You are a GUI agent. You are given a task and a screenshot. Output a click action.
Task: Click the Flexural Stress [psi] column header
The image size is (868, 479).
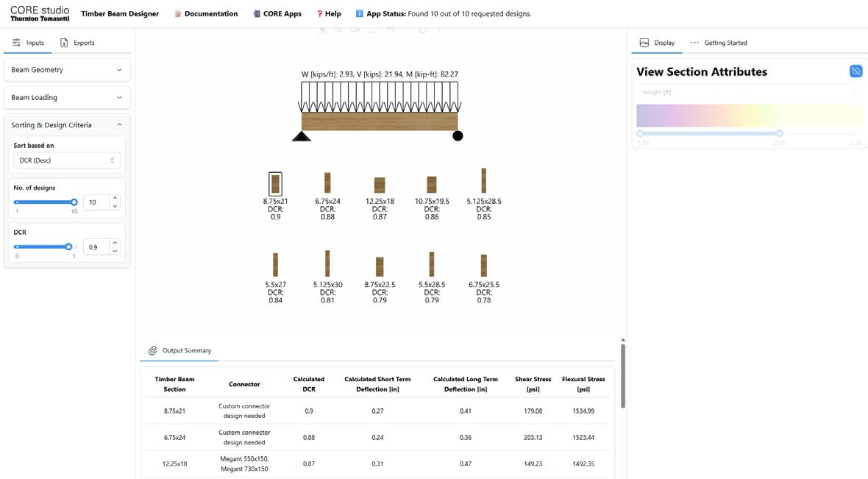click(x=583, y=384)
